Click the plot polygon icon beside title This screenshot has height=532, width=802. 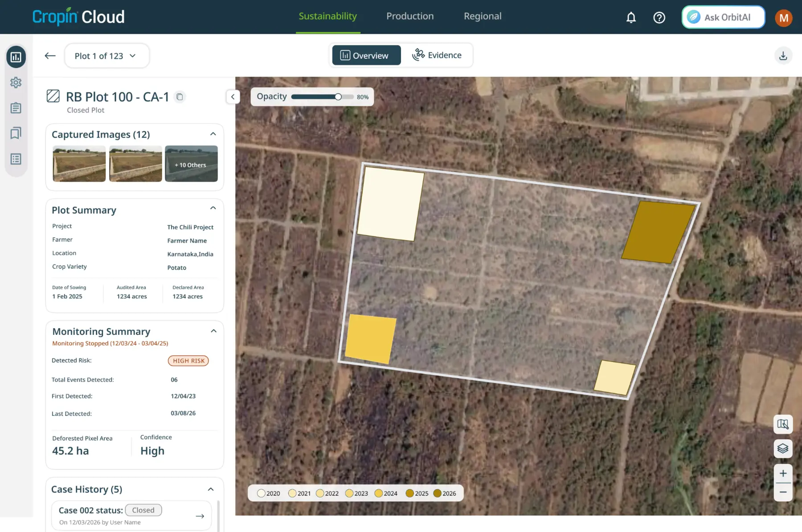coord(53,96)
